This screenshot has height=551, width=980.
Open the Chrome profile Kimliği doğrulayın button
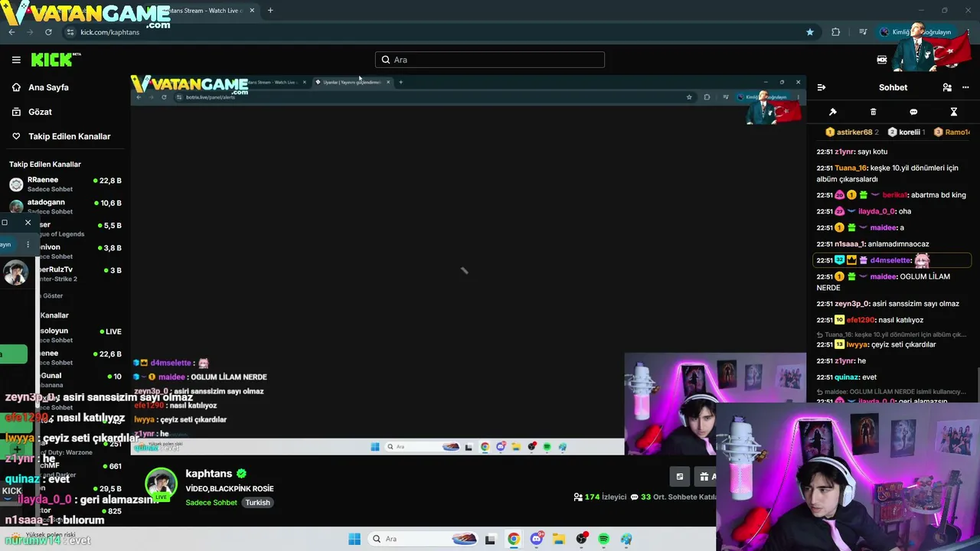[916, 32]
